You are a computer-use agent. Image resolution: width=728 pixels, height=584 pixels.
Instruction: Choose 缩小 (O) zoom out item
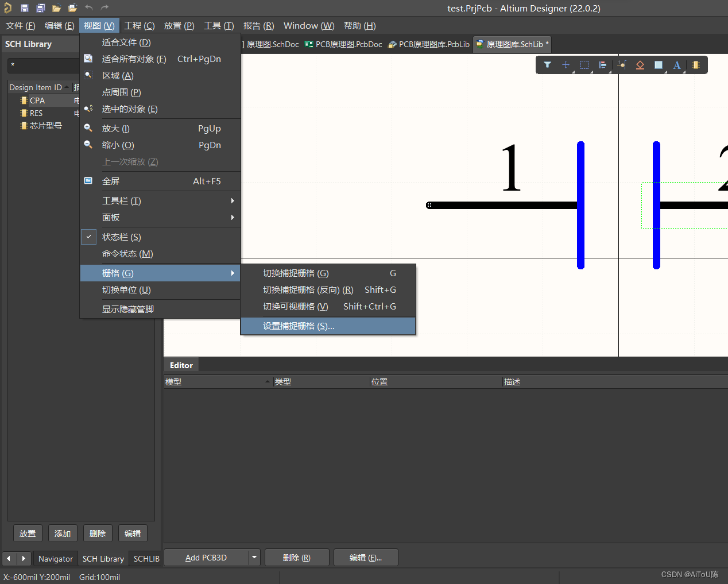coord(160,145)
